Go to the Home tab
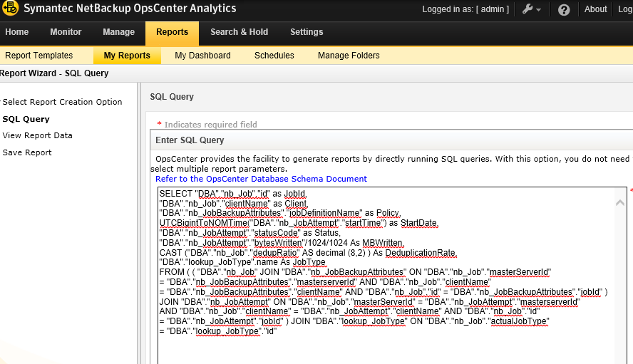This screenshot has height=364, width=633. click(17, 32)
